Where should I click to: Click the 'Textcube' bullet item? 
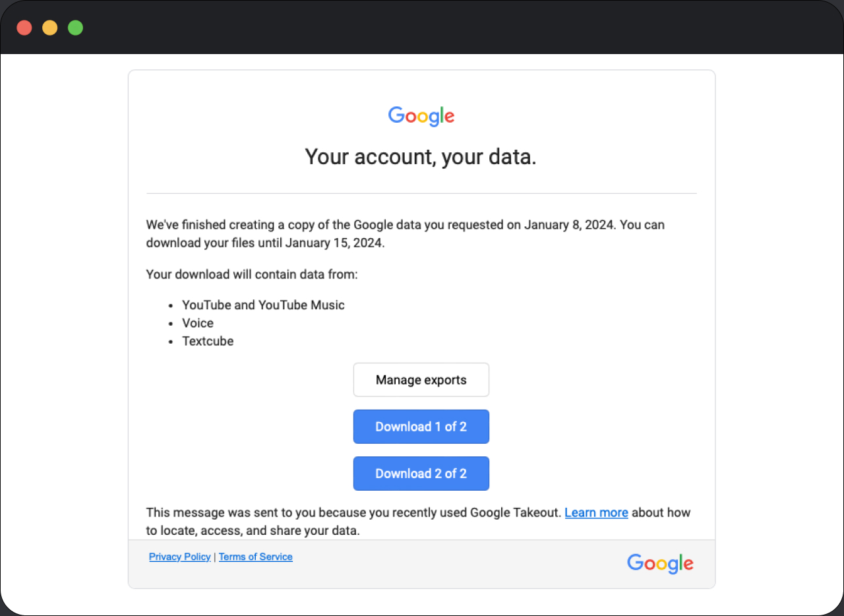point(208,341)
